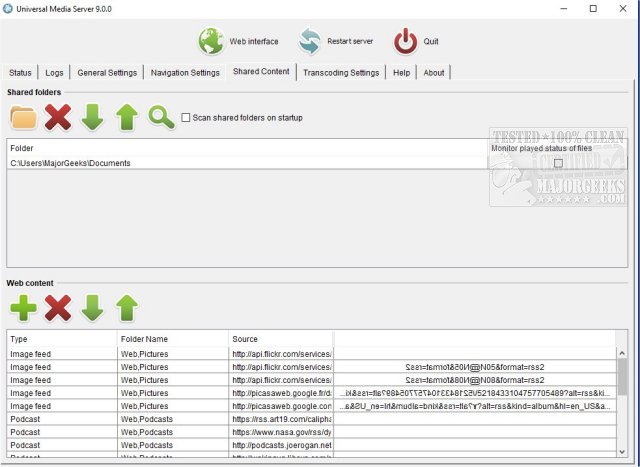The width and height of the screenshot is (640, 467).
Task: Minimize the Universal Media Server window
Action: point(564,9)
